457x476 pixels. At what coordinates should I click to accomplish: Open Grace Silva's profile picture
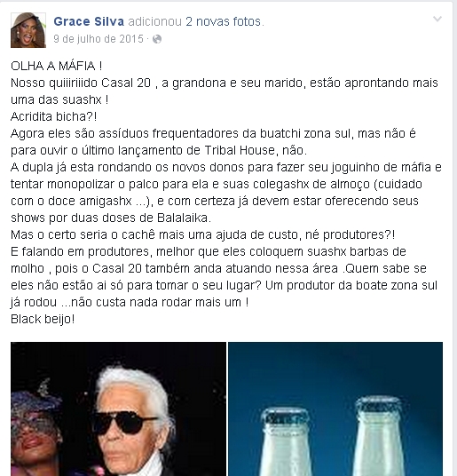click(28, 30)
